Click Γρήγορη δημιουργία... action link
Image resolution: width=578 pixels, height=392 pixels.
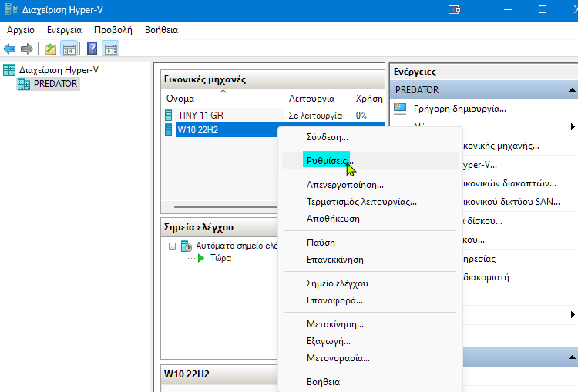459,109
